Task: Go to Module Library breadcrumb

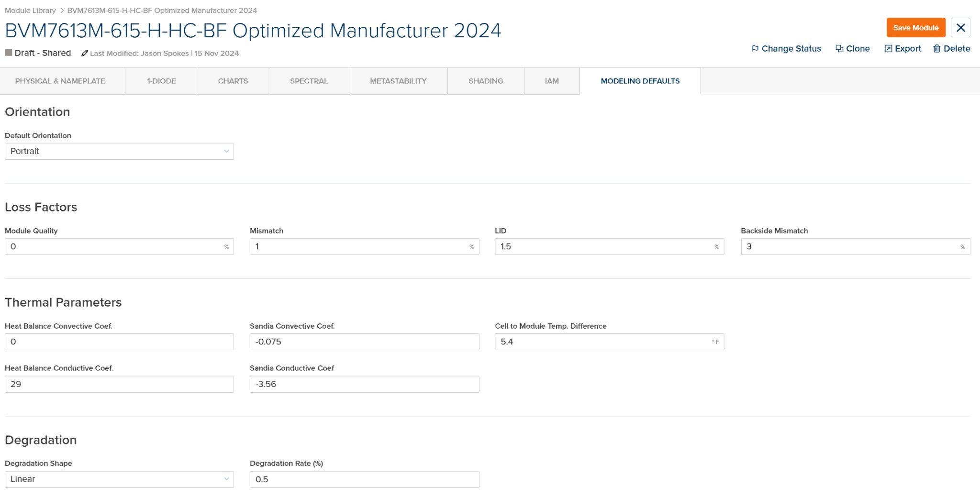Action: pos(30,11)
